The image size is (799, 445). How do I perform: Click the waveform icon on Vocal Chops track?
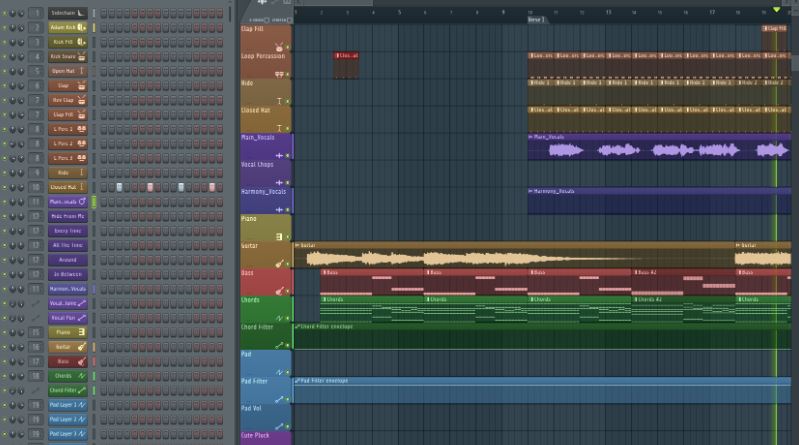coord(279,182)
